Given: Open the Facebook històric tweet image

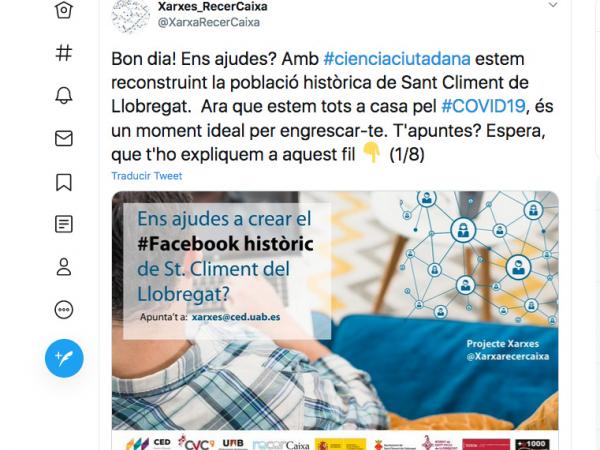Looking at the screenshot, I should (335, 310).
